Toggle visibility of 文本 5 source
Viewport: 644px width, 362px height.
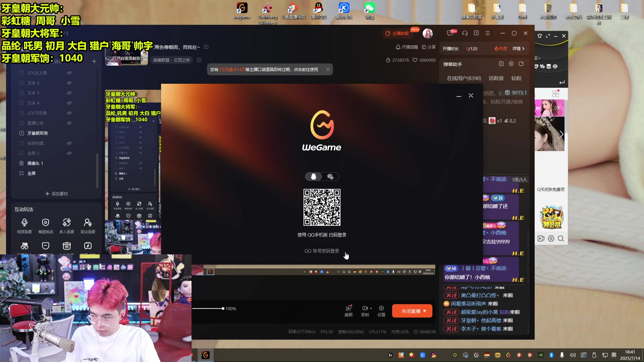pyautogui.click(x=69, y=93)
